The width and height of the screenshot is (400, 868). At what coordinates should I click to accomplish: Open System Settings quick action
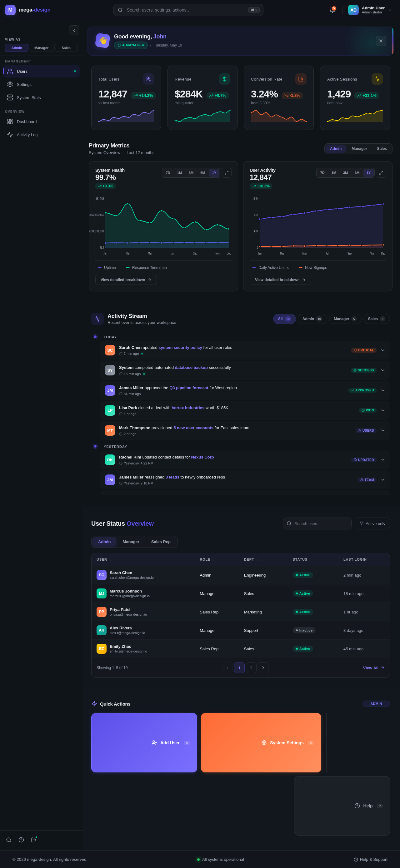261,743
